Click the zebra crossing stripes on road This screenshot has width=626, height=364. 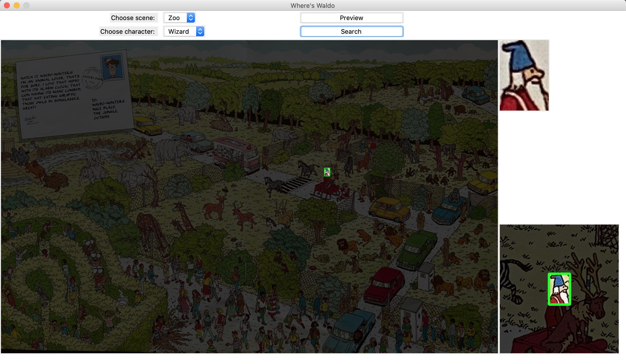296,184
